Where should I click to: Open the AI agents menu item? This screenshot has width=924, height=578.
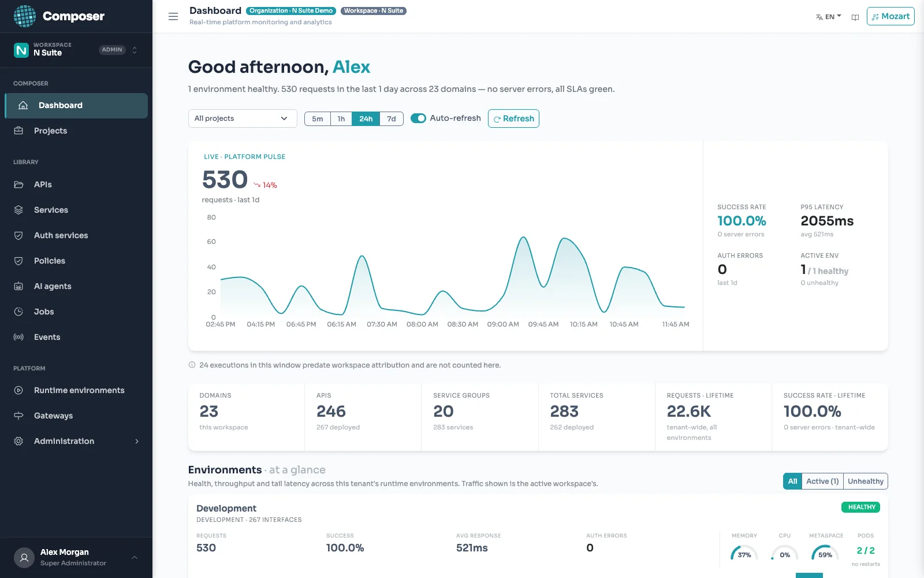tap(76, 286)
